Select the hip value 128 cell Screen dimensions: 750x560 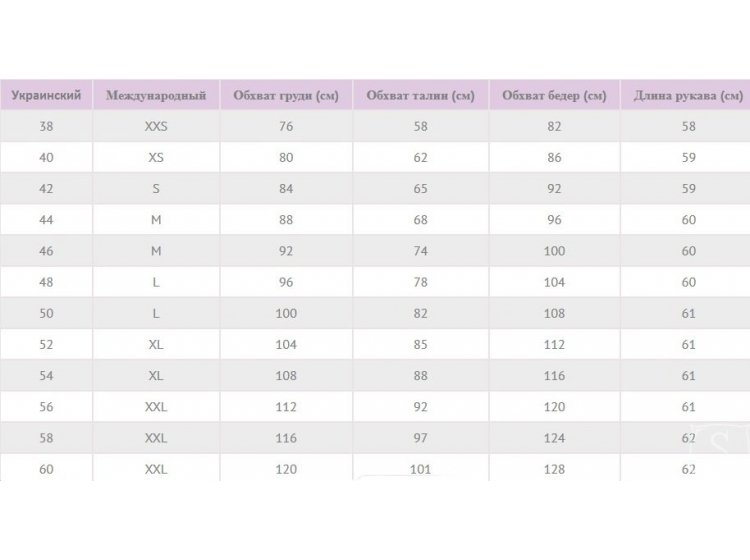click(554, 469)
